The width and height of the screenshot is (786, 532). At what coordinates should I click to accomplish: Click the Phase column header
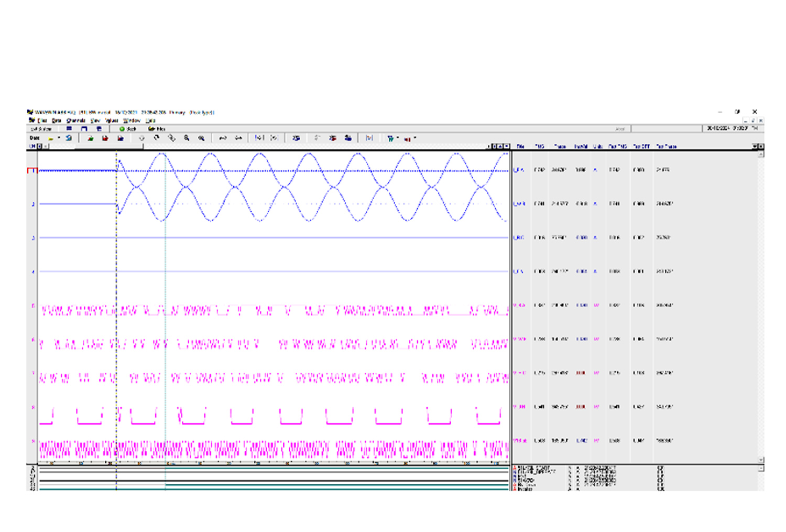click(x=560, y=147)
